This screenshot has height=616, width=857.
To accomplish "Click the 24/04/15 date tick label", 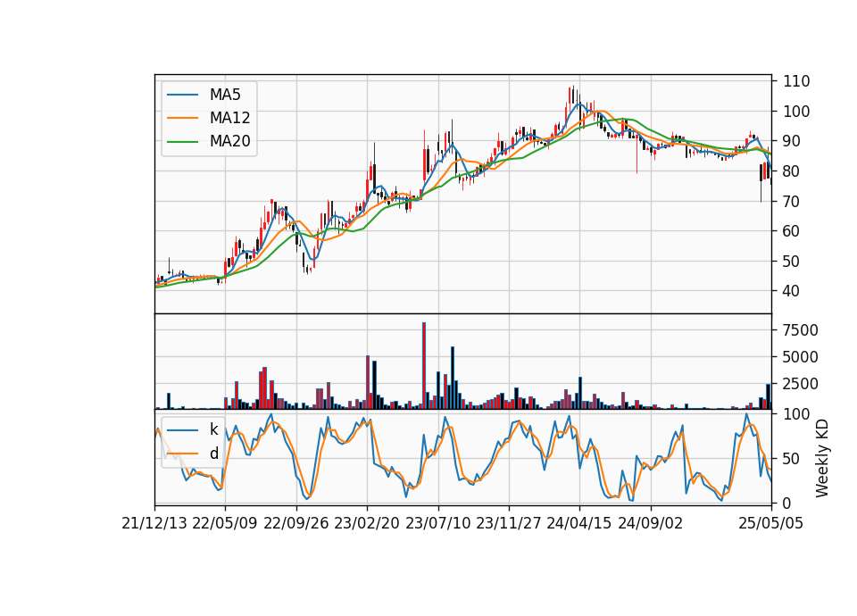I will (579, 523).
